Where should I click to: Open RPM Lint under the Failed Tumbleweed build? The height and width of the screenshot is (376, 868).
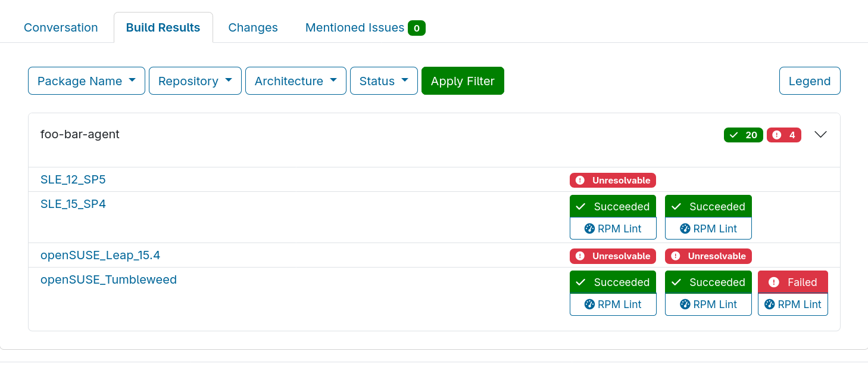pyautogui.click(x=792, y=304)
